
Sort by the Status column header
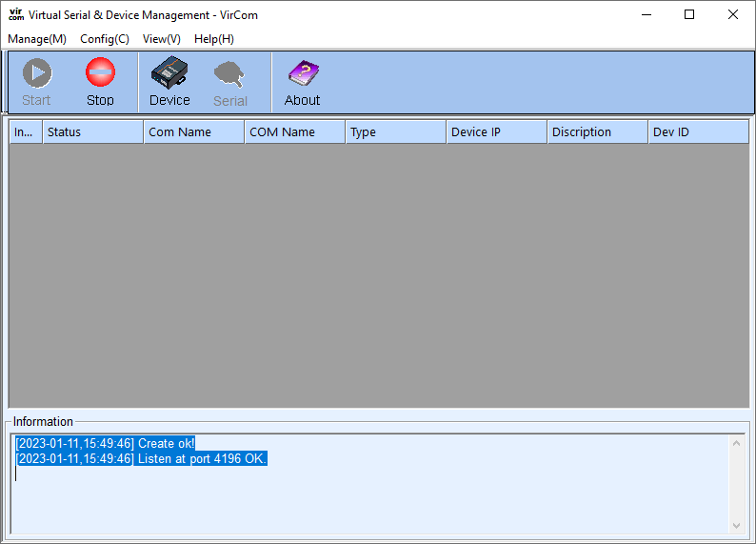(x=93, y=132)
